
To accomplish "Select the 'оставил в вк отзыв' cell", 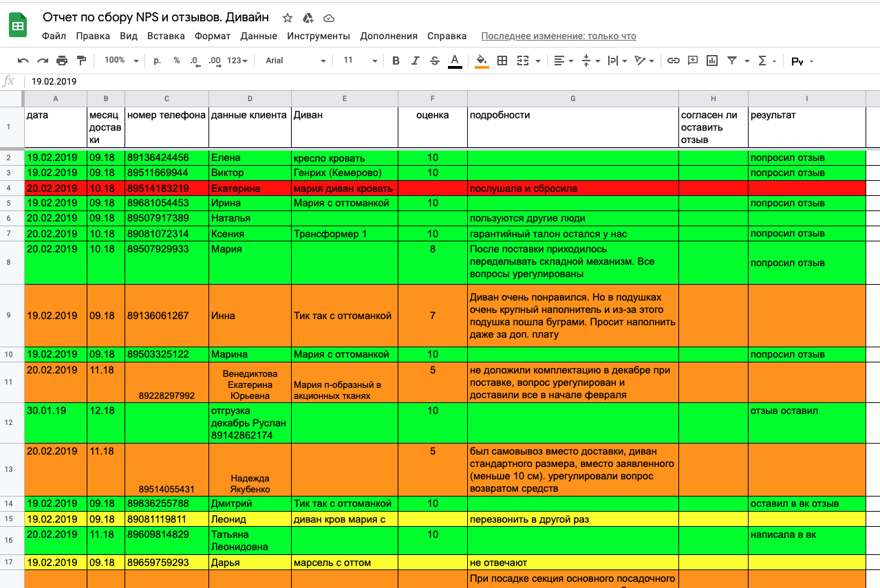I will 807,504.
